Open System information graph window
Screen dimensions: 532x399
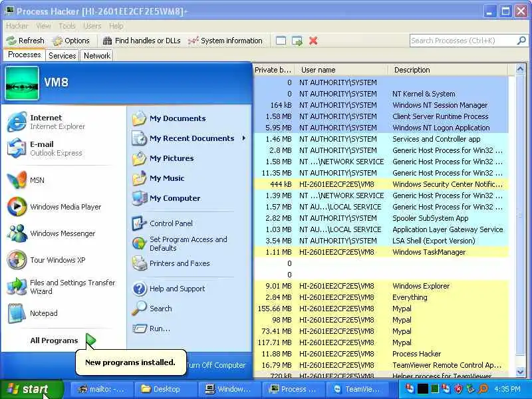coord(225,41)
